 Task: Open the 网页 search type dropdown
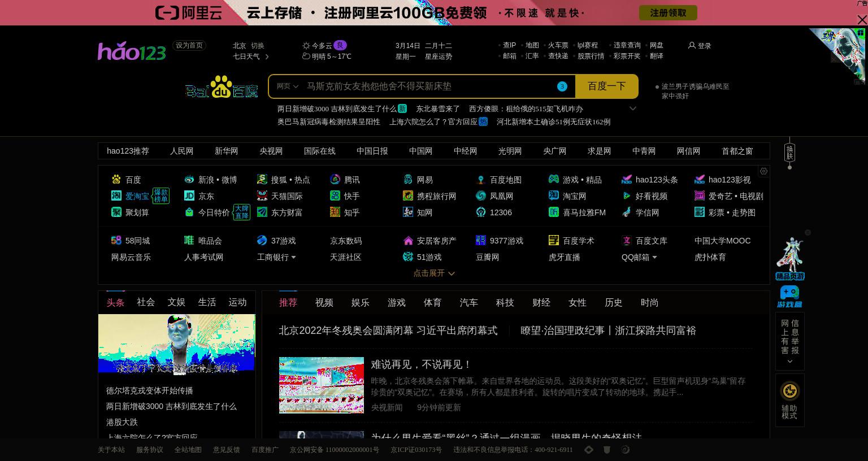click(x=288, y=86)
